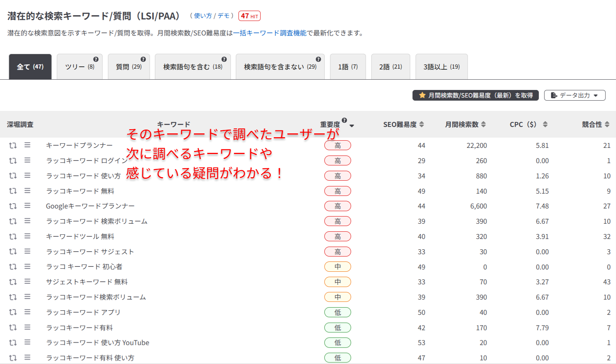Screen dimensions: 616x364
Task: Click help icon on 質問 tab
Action: coord(143,59)
